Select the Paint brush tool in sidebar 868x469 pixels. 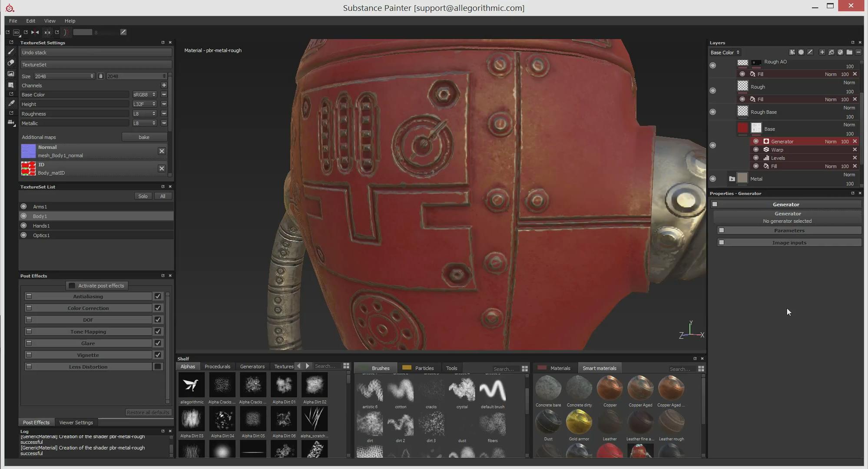point(11,52)
